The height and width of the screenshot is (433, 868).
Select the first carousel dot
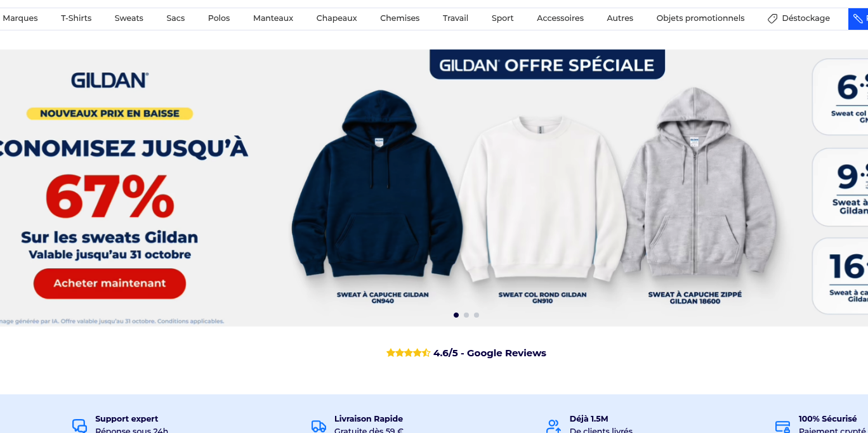[x=456, y=315]
